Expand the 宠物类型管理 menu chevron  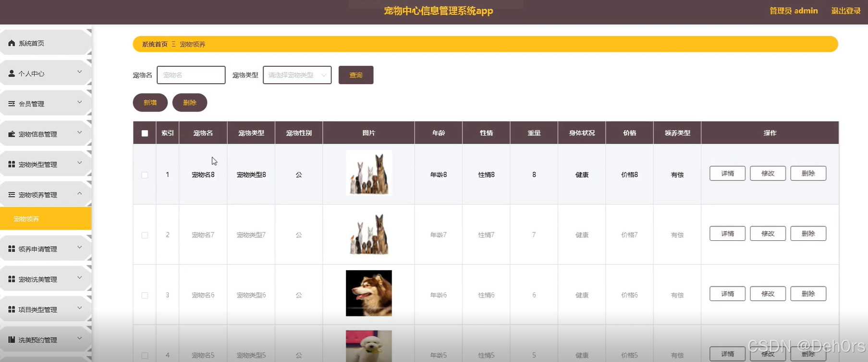pos(80,163)
